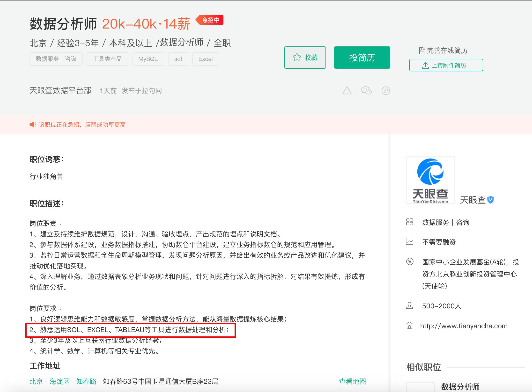Visit http://www.tianyancha.com
This screenshot has height=392, width=532.
464,326
